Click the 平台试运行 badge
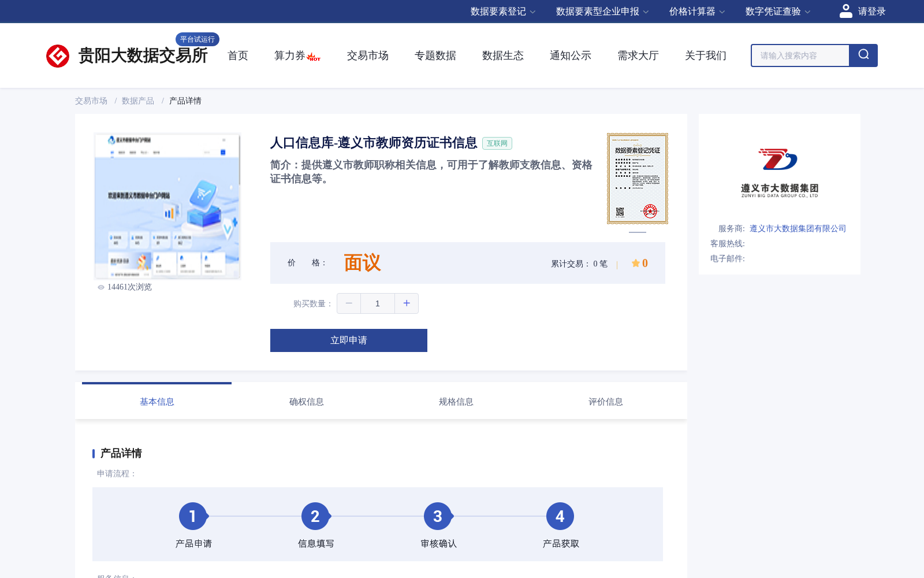This screenshot has width=924, height=578. pyautogui.click(x=198, y=39)
